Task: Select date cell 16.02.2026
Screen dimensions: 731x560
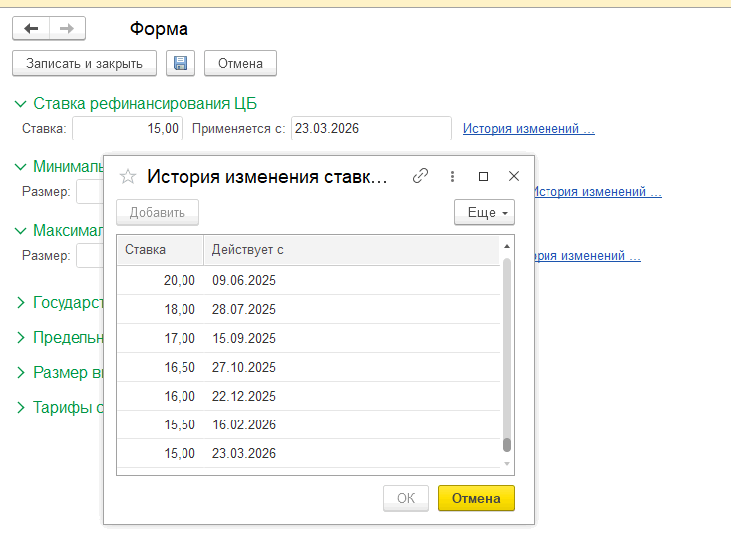Action: coord(351,424)
